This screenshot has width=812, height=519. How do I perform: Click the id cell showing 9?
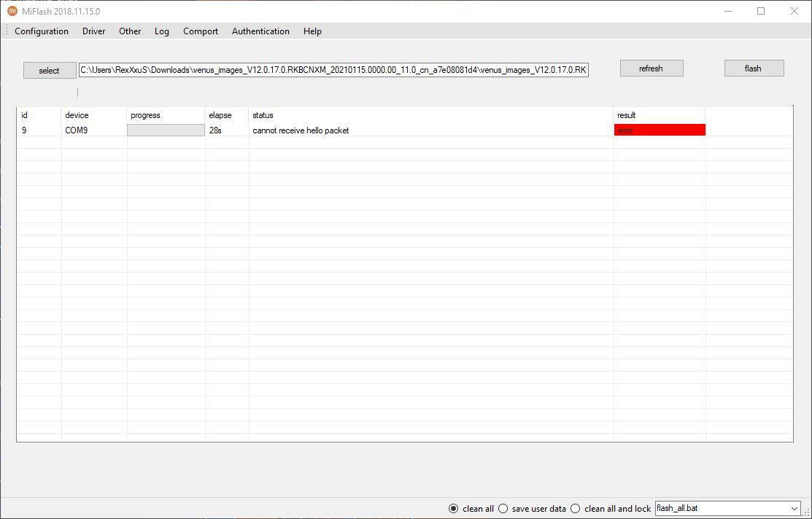click(39, 130)
